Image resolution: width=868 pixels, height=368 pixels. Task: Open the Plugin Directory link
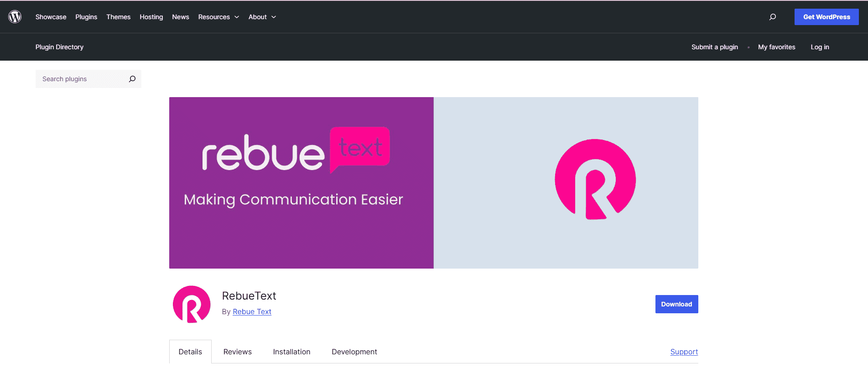[x=59, y=47]
